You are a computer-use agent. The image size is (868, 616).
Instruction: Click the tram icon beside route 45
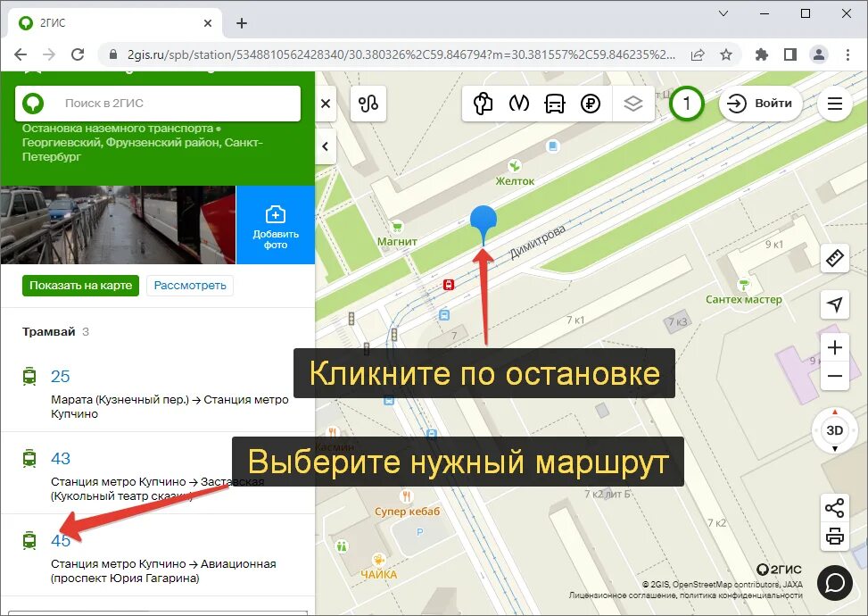click(29, 540)
